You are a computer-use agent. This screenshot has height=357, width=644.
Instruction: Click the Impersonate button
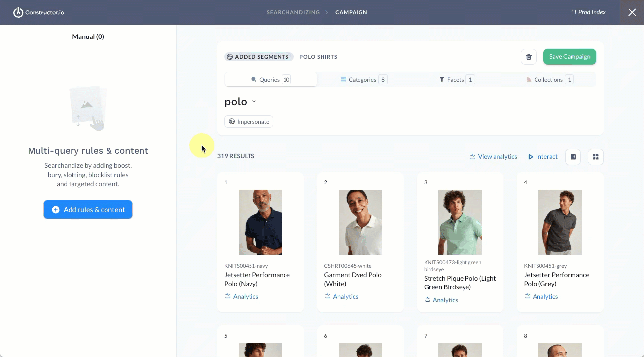249,122
